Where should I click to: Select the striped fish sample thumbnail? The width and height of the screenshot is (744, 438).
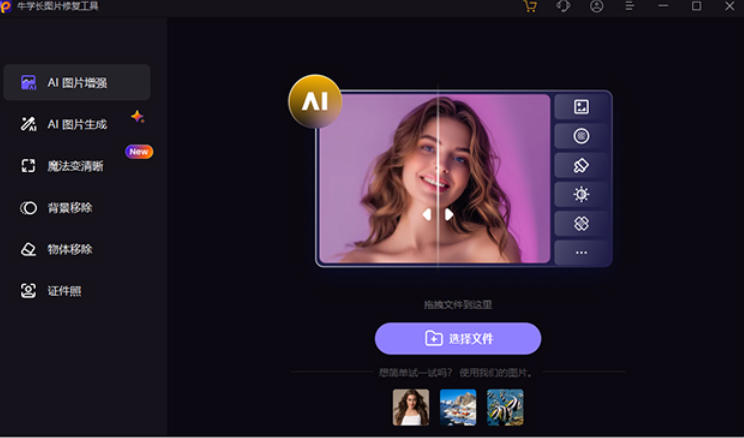(505, 407)
